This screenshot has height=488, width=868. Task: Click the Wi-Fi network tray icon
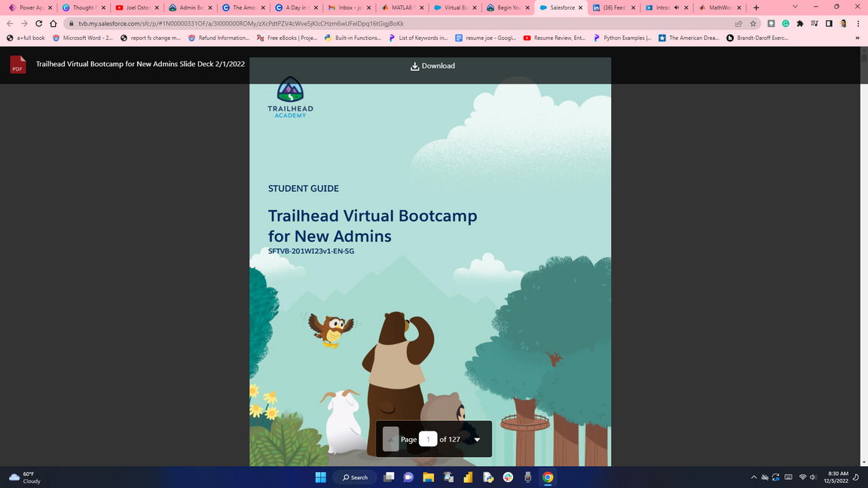(802, 477)
